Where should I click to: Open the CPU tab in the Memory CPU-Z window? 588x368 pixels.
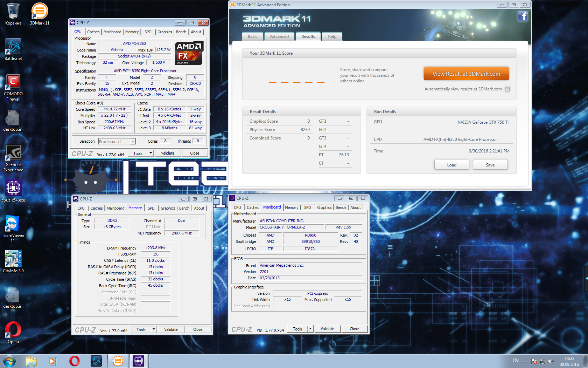pos(81,208)
